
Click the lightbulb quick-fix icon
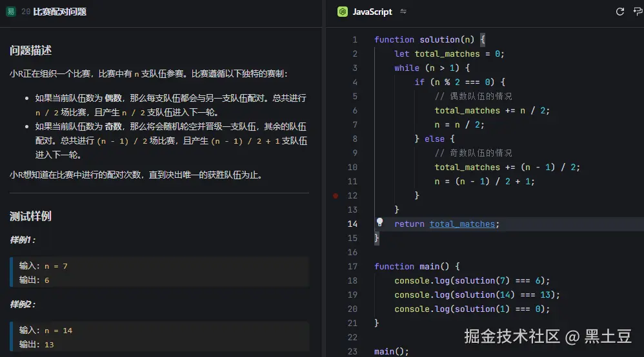click(379, 222)
